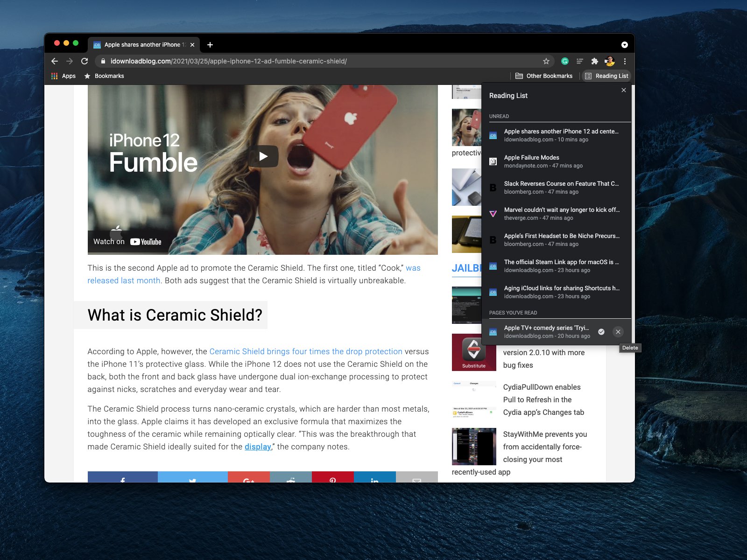Open the Substitute app thumbnail

pos(474,352)
